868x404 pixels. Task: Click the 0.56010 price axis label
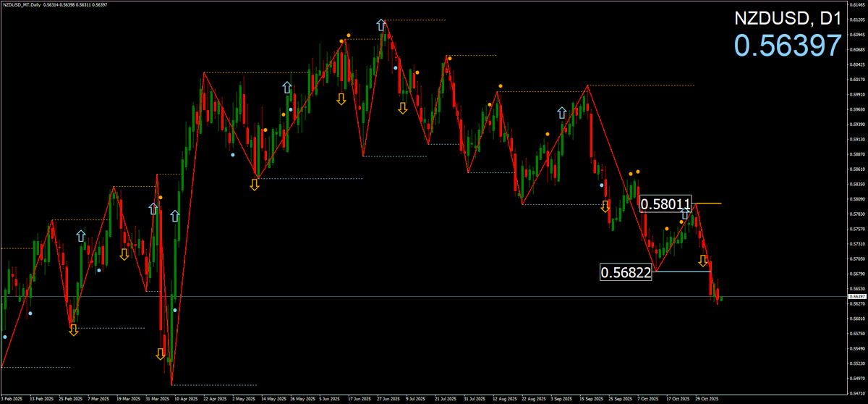pyautogui.click(x=857, y=319)
